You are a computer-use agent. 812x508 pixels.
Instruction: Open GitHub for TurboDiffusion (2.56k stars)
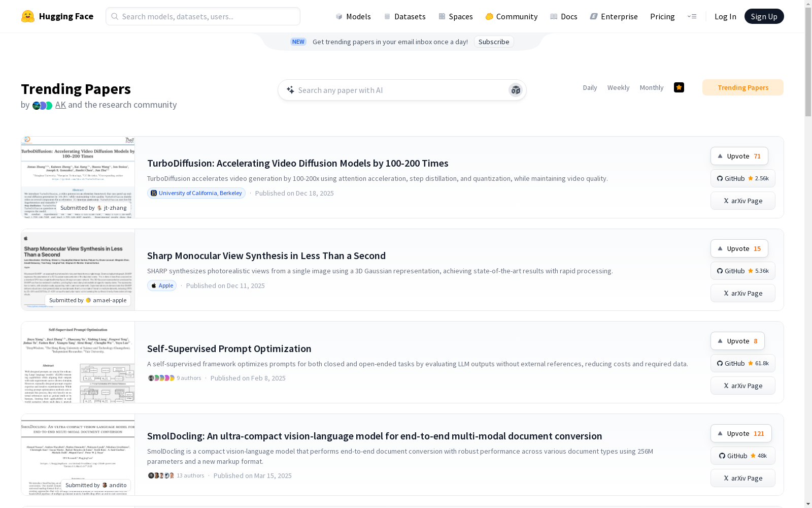743,178
